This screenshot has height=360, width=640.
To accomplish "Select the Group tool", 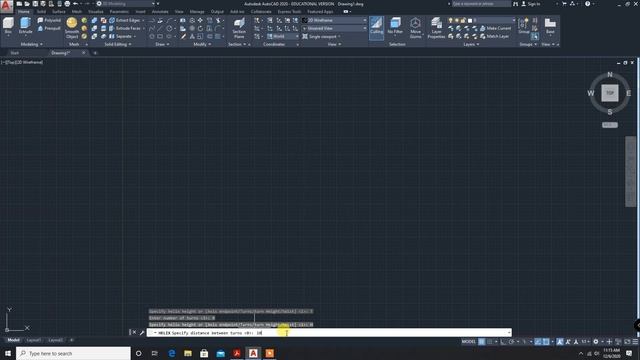I will click(523, 26).
